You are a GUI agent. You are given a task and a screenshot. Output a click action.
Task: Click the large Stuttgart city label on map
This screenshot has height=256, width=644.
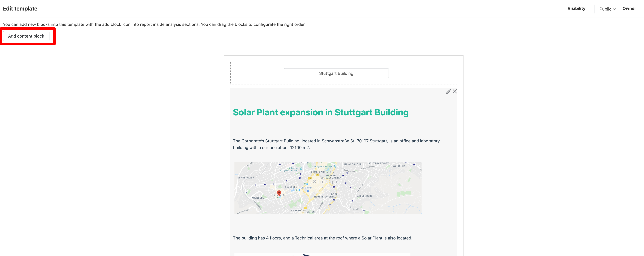point(328,182)
